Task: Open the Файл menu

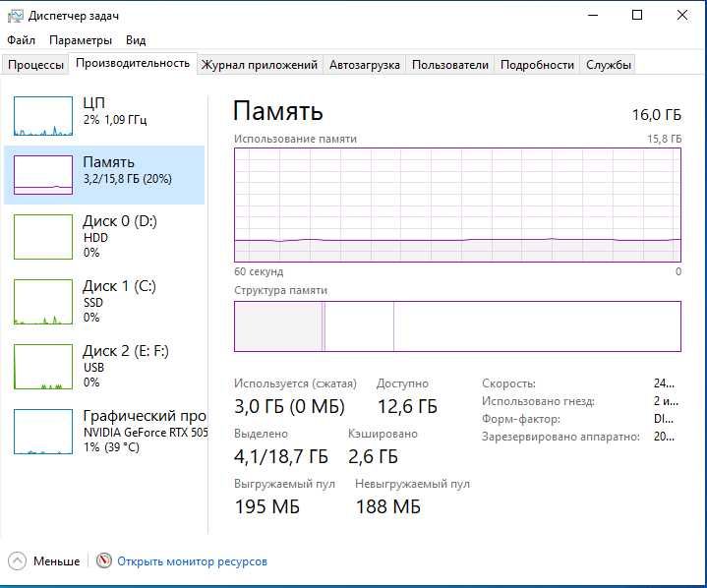Action: click(x=21, y=40)
